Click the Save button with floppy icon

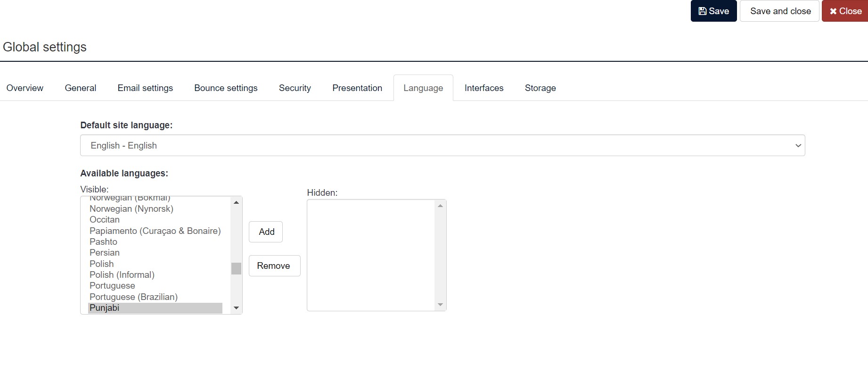[x=713, y=11]
